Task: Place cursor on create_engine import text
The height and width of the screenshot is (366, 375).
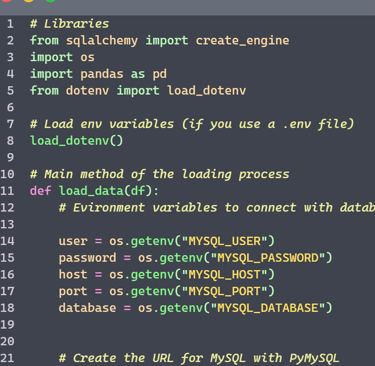Action: tap(242, 41)
